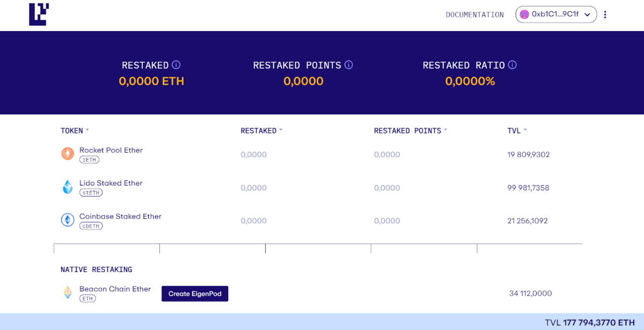
Task: Open the Rocket Pool Ether token name
Action: (x=111, y=150)
